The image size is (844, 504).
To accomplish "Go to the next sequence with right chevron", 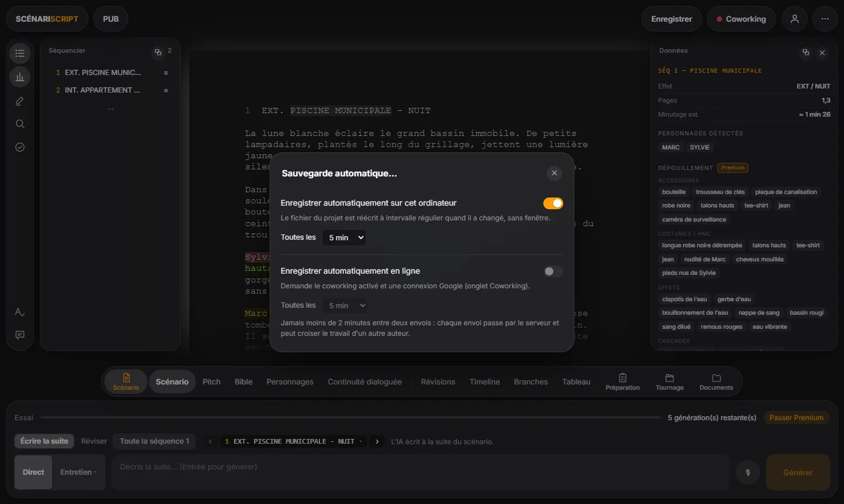I will [377, 441].
